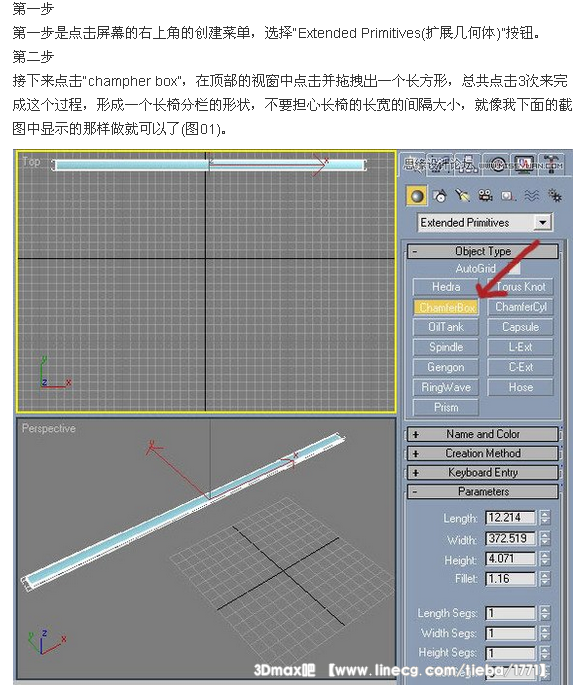Screen dimensions: 575x687
Task: Expand the Keyboard Entry rollout
Action: tap(483, 473)
